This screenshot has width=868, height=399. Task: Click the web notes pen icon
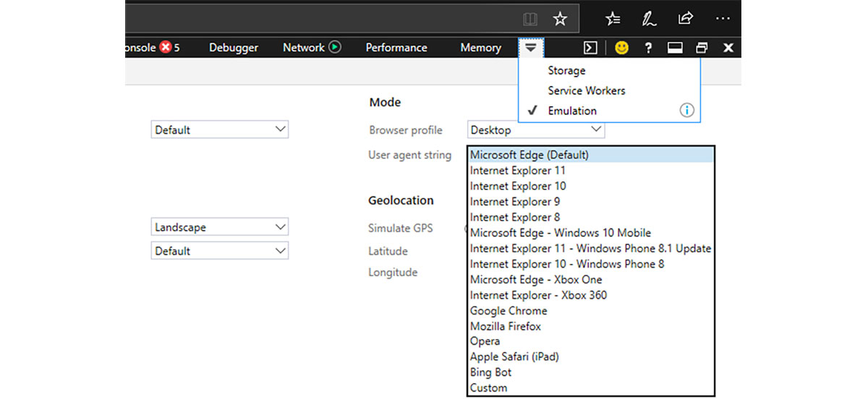[649, 19]
